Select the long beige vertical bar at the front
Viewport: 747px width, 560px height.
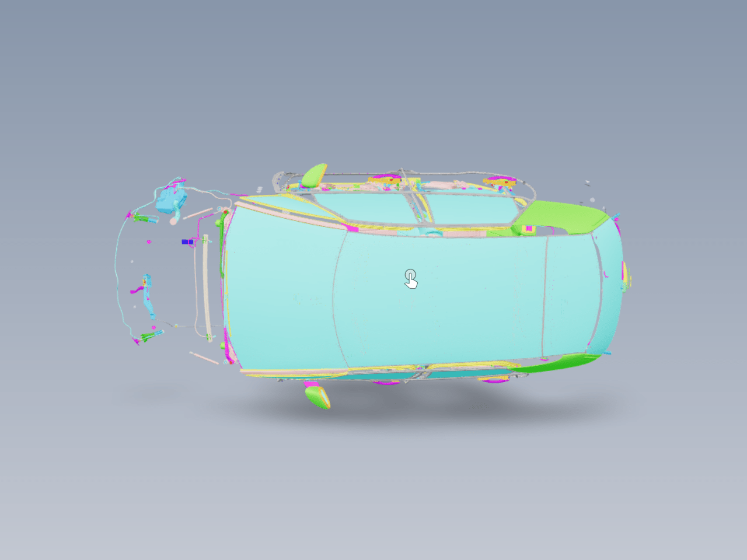tap(207, 288)
